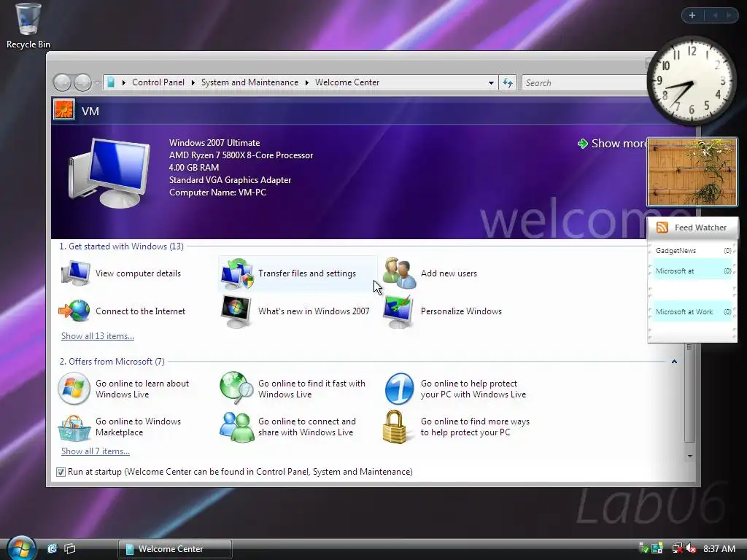747x560 pixels.
Task: Click the Personalize Windows icon
Action: click(x=398, y=311)
